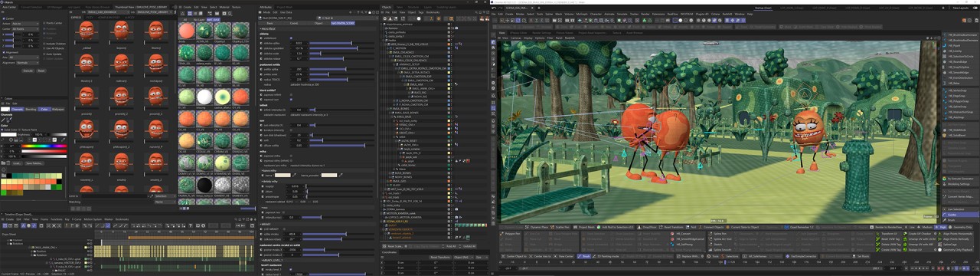Set render quality to High
Screen dimensions: 980x276
tap(941, 227)
